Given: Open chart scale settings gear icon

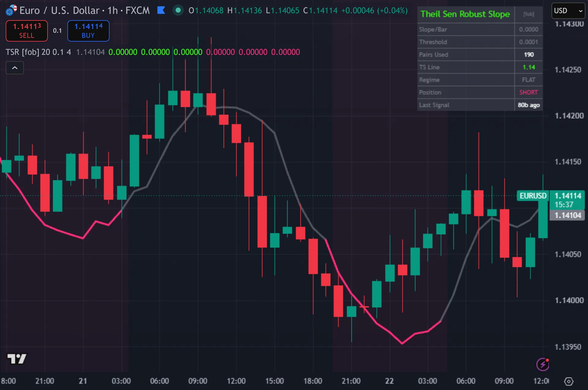Looking at the screenshot, I should (569, 381).
